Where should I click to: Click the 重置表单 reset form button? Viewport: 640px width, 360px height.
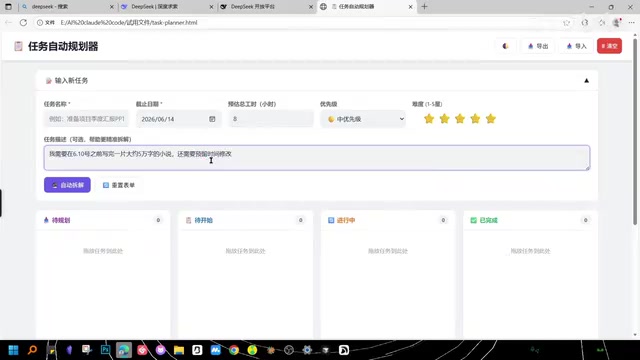point(119,185)
